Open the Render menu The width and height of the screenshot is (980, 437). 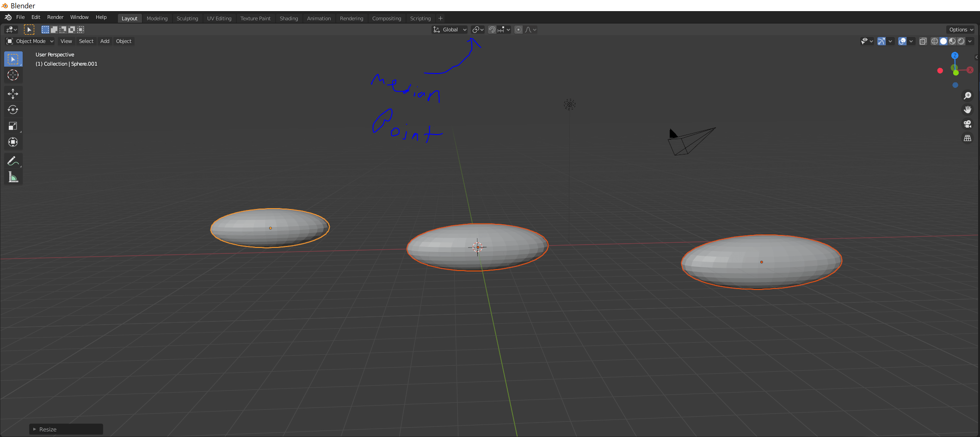tap(55, 17)
